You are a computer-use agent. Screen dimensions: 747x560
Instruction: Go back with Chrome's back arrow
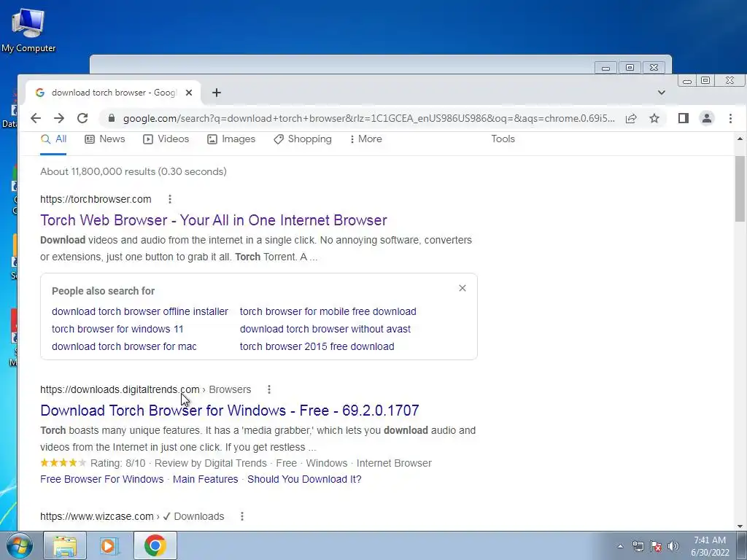coord(36,118)
